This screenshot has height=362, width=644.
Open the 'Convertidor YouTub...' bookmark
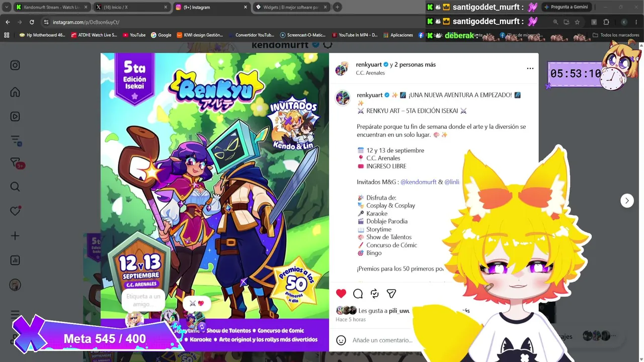(x=251, y=35)
